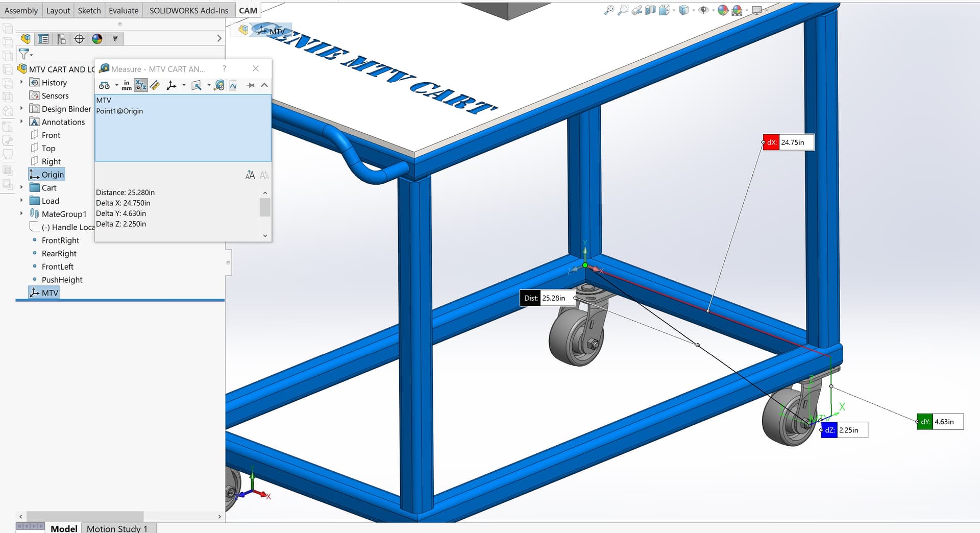Image resolution: width=980 pixels, height=533 pixels.
Task: Open XYZ Relative To dropdown arrow
Action: (184, 85)
